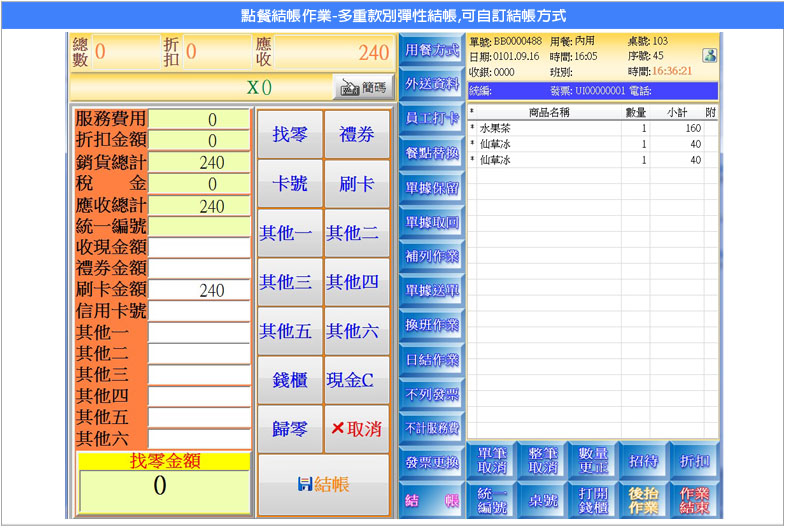The width and height of the screenshot is (786, 529).
Task: Toggle the 不列發票 option
Action: coord(432,394)
